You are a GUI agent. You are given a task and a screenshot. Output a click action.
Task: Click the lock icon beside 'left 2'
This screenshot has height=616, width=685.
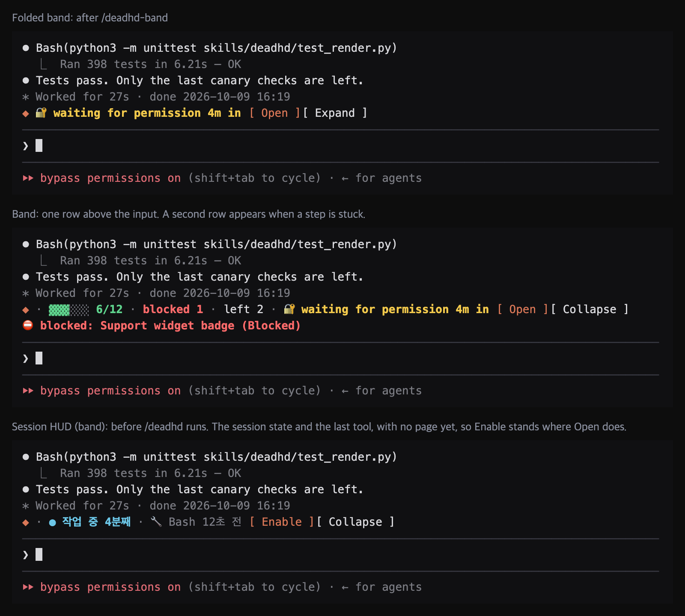click(289, 309)
